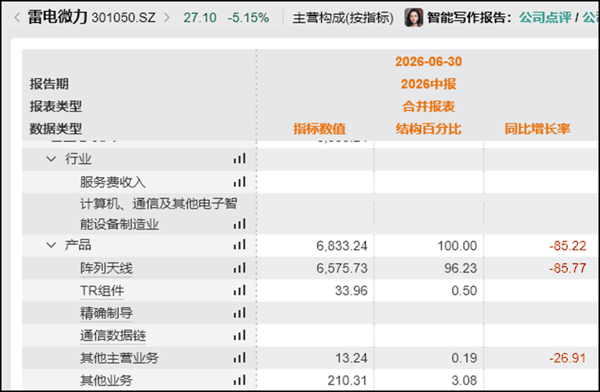Select the 主营构成(按指标) tab label
600x392 pixels.
pos(343,18)
